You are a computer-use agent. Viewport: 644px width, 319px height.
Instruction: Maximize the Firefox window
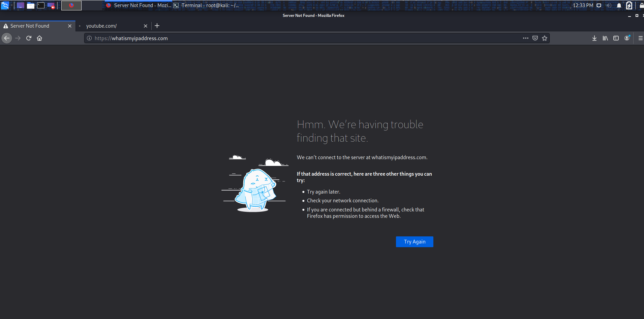[x=637, y=16]
